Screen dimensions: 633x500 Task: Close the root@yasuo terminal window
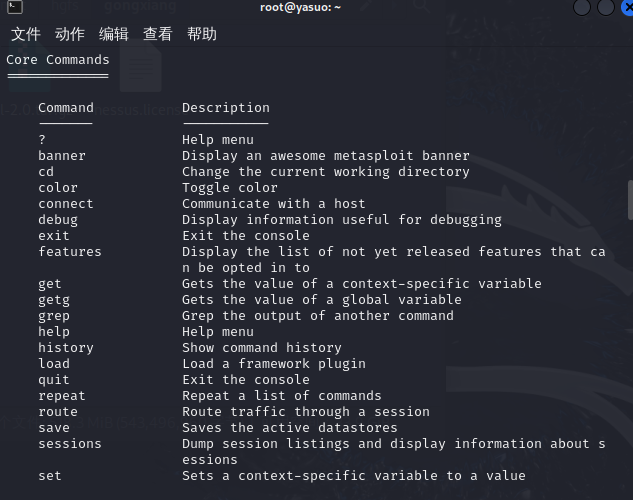pyautogui.click(x=627, y=8)
